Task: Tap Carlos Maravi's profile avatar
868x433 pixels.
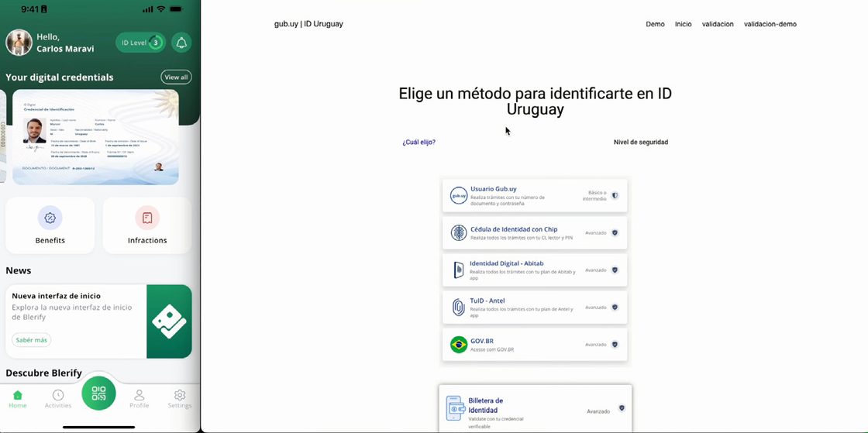Action: click(19, 43)
